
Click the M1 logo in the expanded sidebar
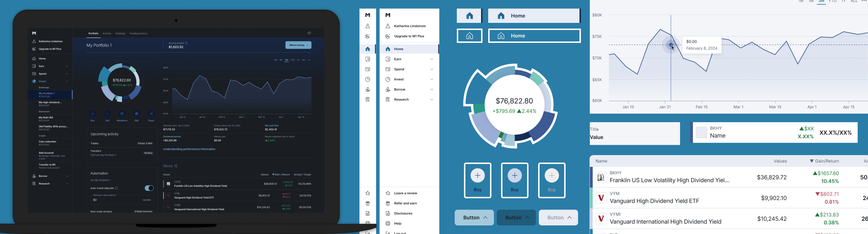coord(388,15)
